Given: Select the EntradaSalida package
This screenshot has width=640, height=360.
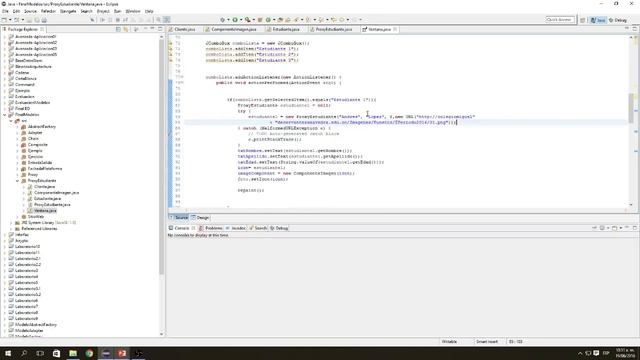Looking at the screenshot, I should pos(37,162).
